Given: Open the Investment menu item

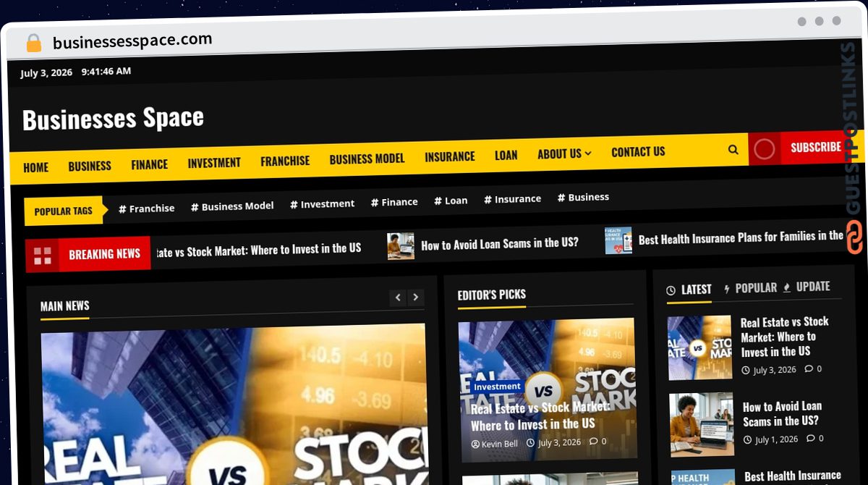Looking at the screenshot, I should (214, 163).
